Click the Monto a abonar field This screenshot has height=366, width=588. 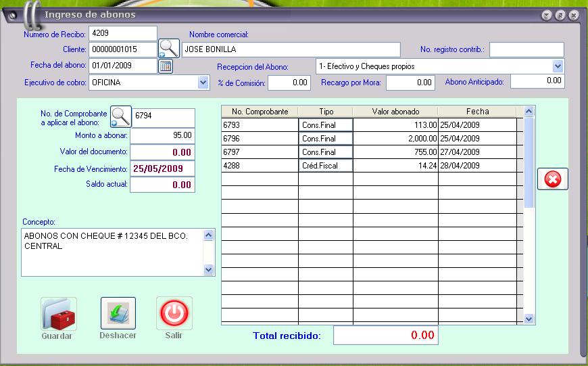click(162, 135)
